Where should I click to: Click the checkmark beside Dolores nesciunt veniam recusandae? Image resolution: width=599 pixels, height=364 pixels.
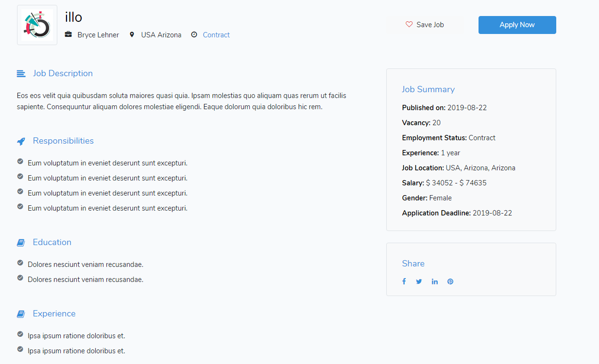20,264
